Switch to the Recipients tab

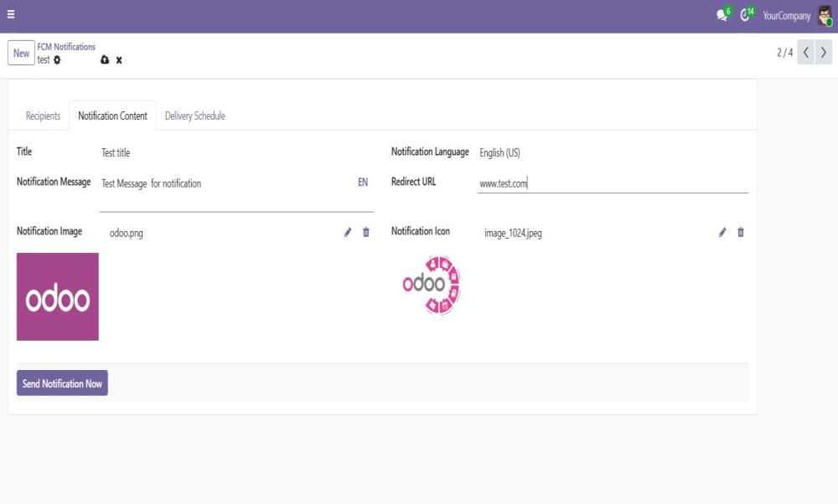[43, 116]
